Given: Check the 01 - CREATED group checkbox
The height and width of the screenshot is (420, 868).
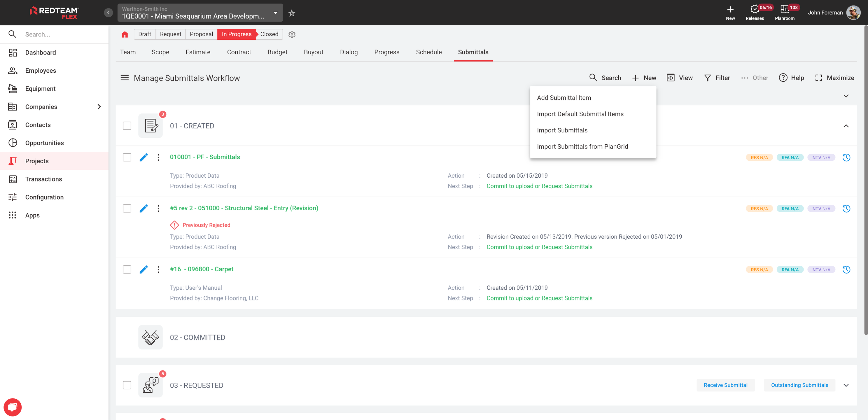Looking at the screenshot, I should 127,126.
